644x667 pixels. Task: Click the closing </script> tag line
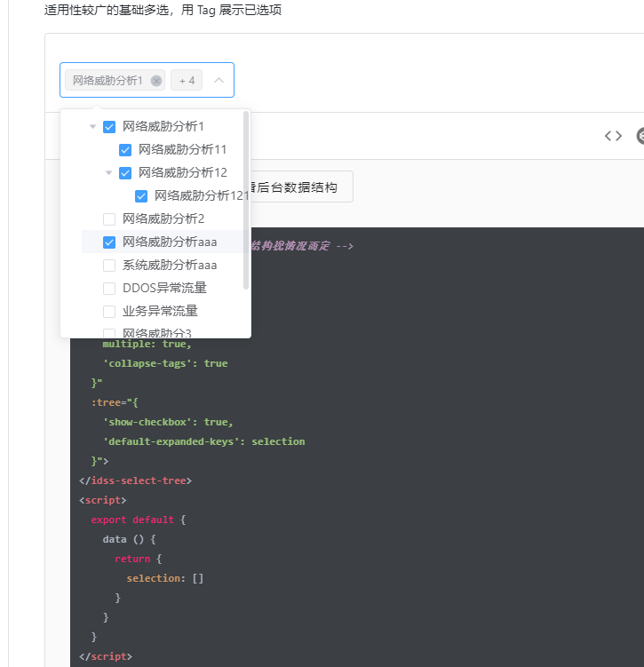(106, 656)
